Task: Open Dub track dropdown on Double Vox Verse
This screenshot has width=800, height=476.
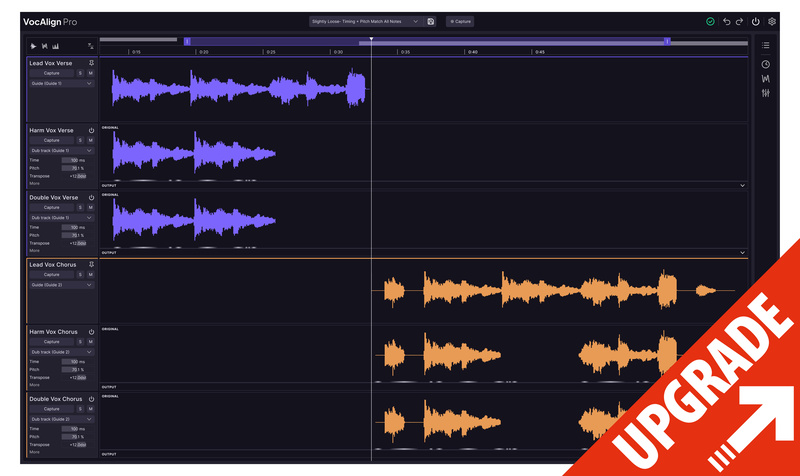Action: click(x=62, y=218)
